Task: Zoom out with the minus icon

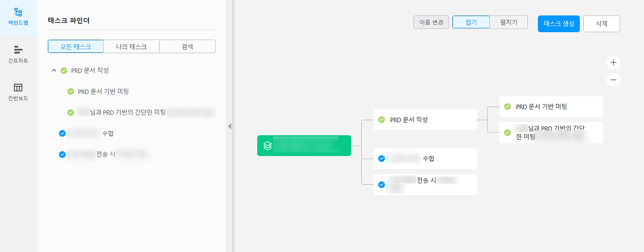Action: click(x=613, y=80)
